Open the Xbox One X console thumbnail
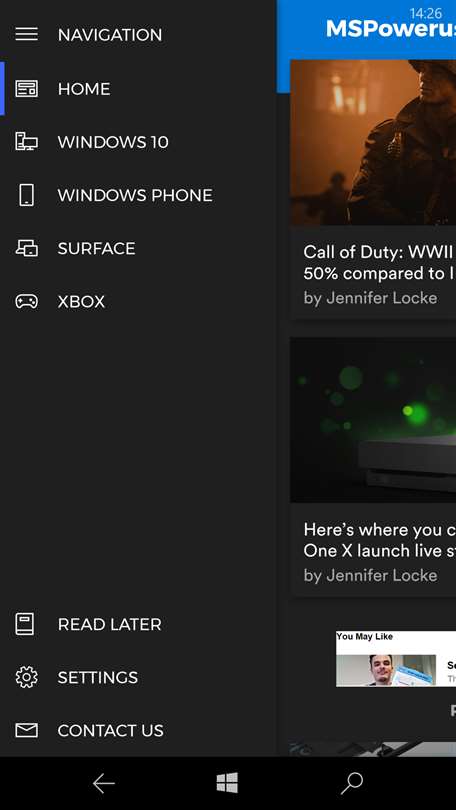Image resolution: width=456 pixels, height=810 pixels. click(373, 420)
